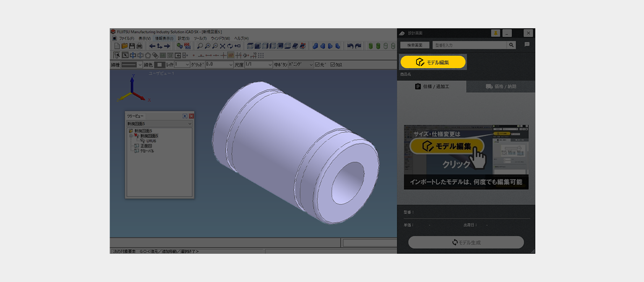Collapse the 新規図面5 tree node
This screenshot has height=282, width=644.
pyautogui.click(x=131, y=136)
